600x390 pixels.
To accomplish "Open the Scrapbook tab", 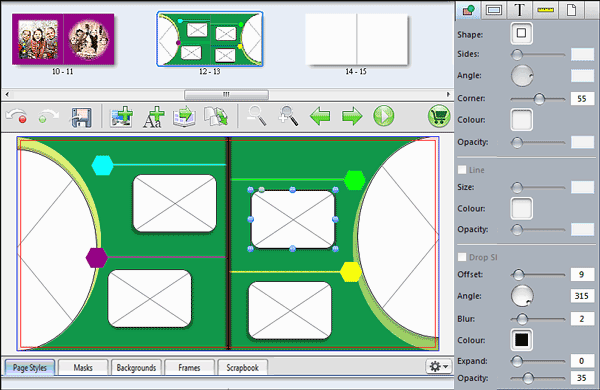I will click(242, 367).
